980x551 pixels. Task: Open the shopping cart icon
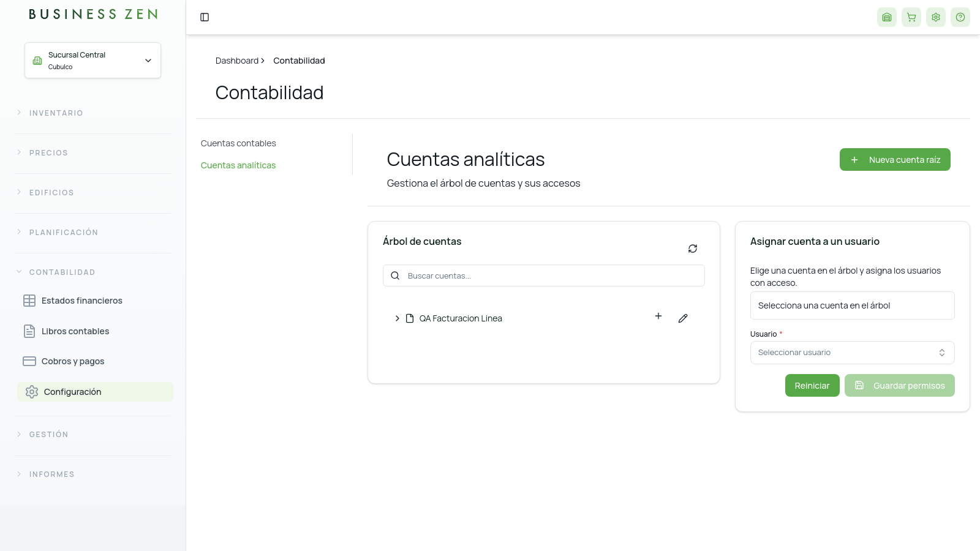(911, 17)
